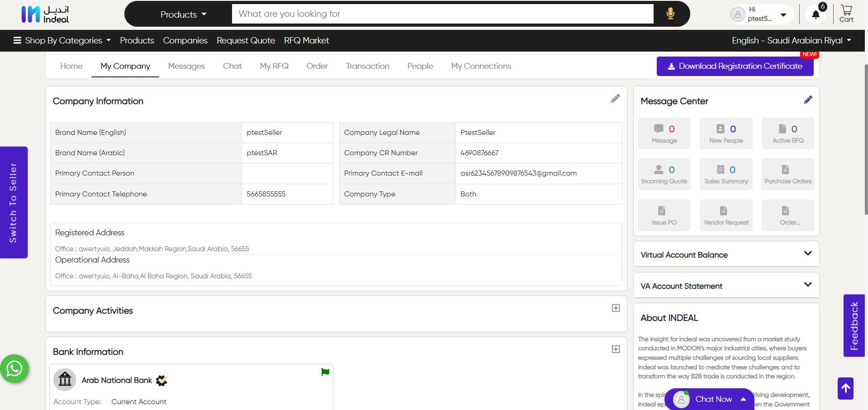
Task: Expand Virtual Account Balance panel
Action: pos(807,253)
